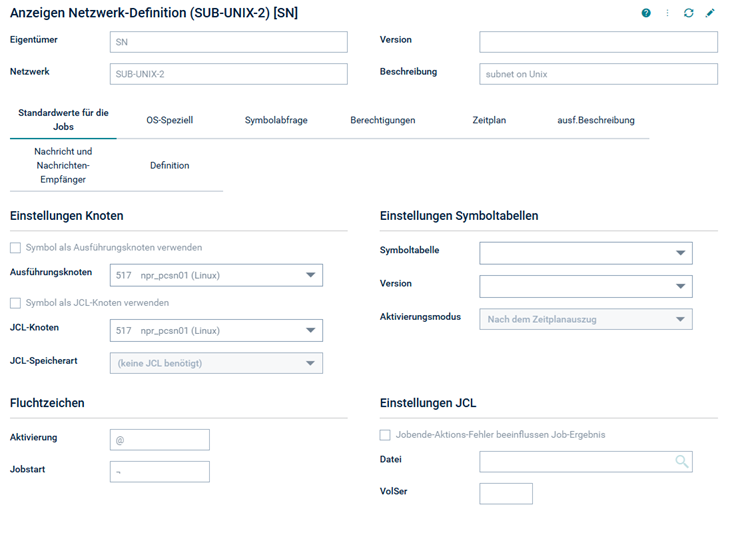Open the JCL-Knoten dropdown
The image size is (734, 549).
216,330
